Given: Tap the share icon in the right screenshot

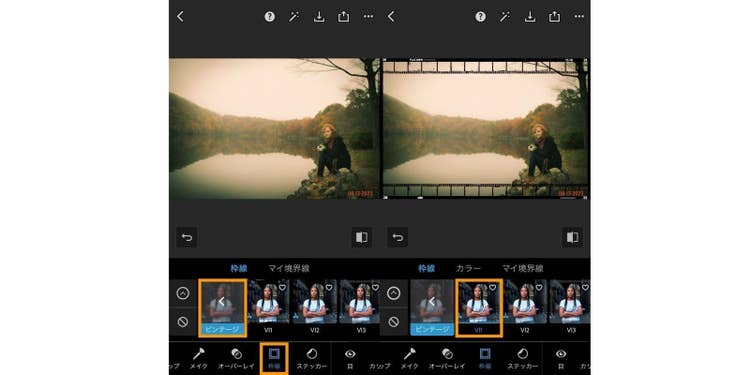Looking at the screenshot, I should coord(554,17).
